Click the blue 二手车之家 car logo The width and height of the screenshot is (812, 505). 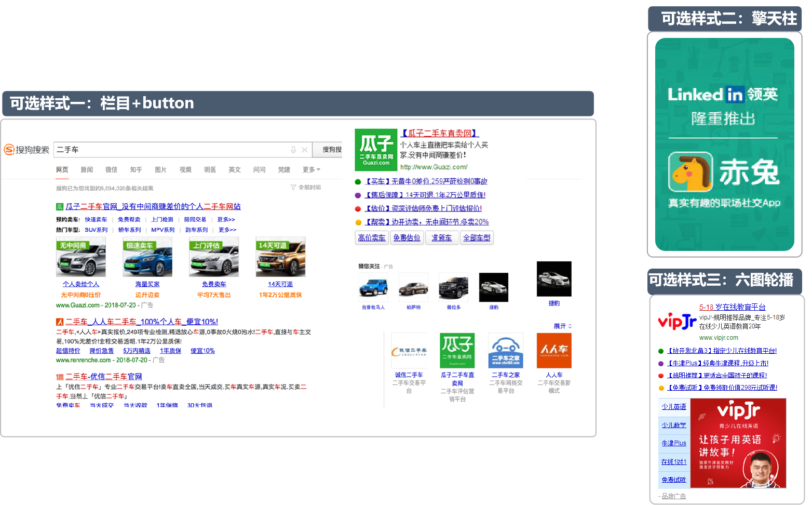(x=505, y=350)
